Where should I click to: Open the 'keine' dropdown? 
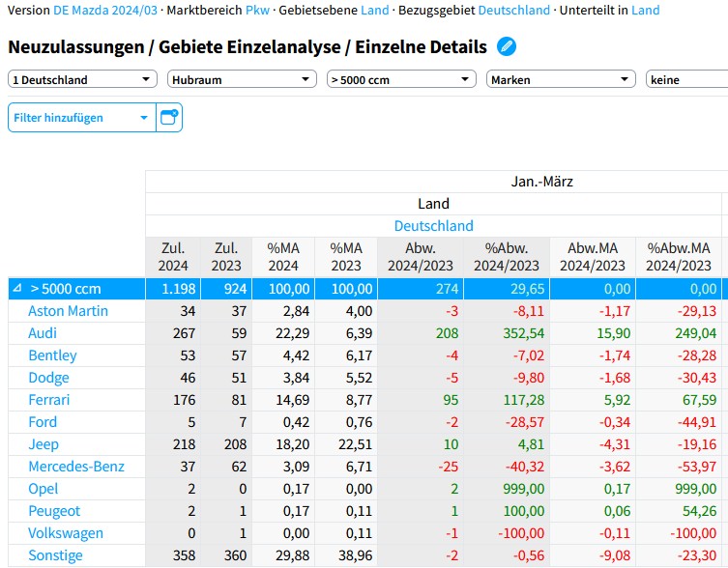686,80
